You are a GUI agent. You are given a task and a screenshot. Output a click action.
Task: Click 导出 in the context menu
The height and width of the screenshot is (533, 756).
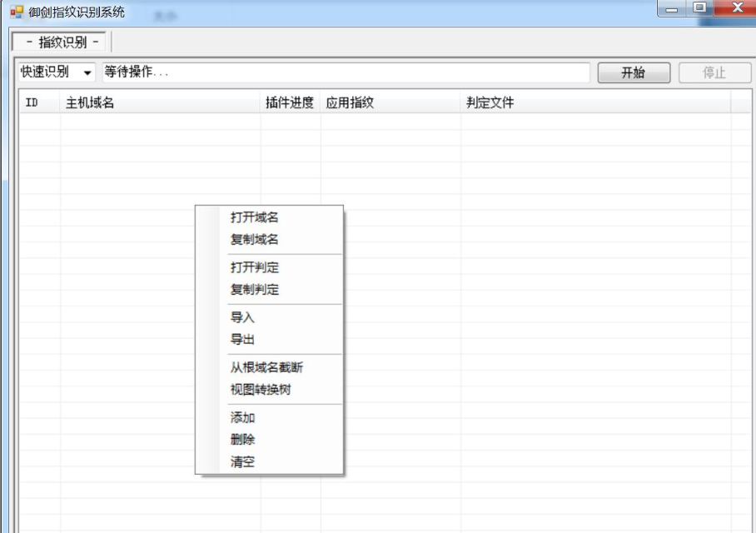tap(243, 340)
